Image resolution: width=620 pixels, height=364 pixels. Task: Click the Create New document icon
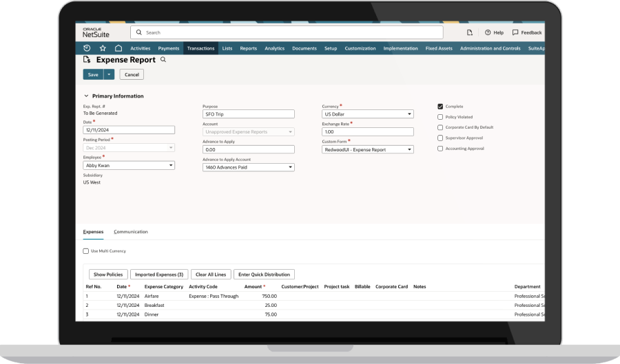[470, 32]
